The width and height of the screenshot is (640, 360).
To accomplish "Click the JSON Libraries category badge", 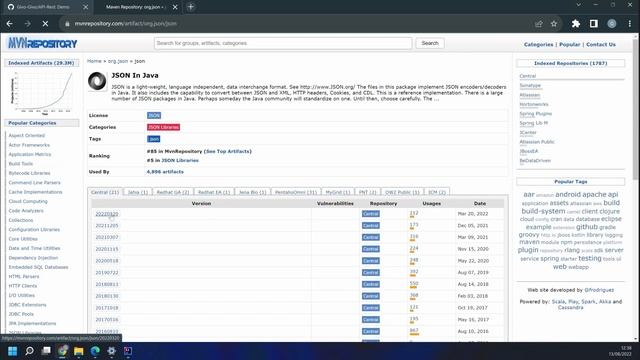I will click(163, 127).
